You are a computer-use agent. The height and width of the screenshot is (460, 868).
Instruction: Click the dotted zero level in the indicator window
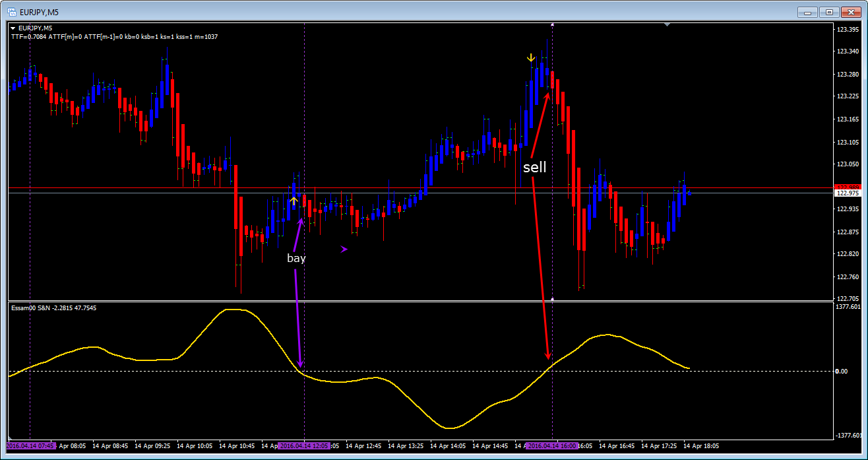tap(421, 371)
